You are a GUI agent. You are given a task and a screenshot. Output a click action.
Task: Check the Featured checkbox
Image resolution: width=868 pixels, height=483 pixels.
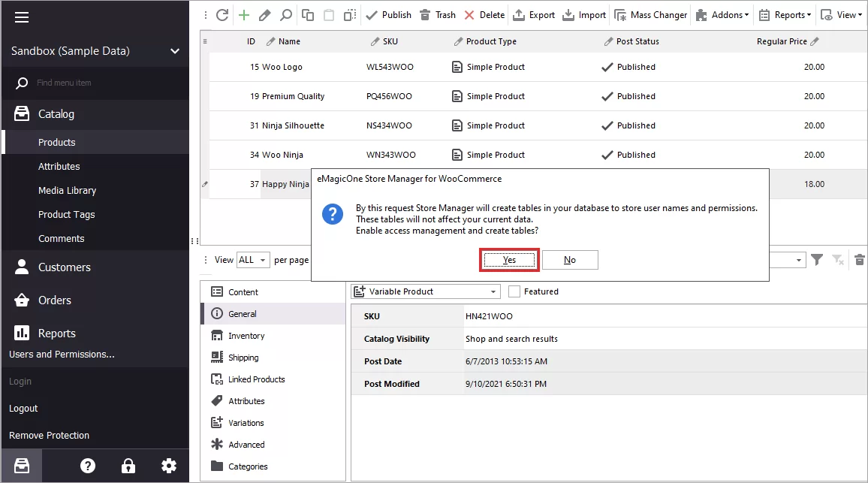[x=516, y=291]
